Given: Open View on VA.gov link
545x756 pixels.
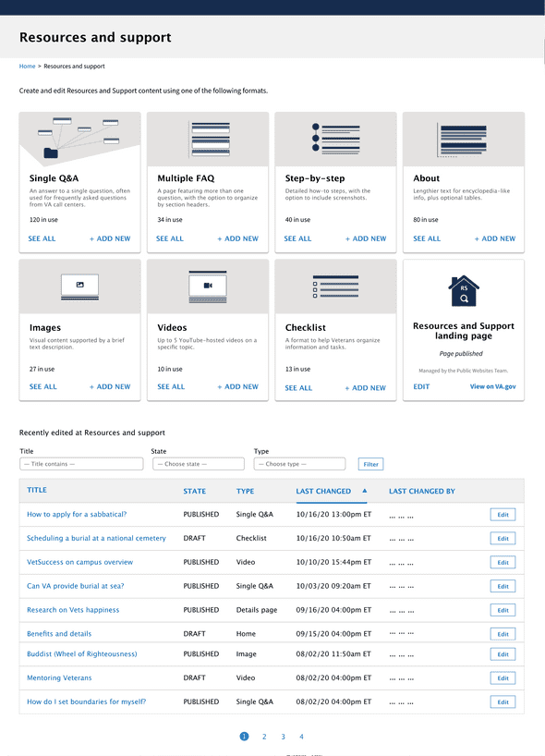Looking at the screenshot, I should [493, 386].
